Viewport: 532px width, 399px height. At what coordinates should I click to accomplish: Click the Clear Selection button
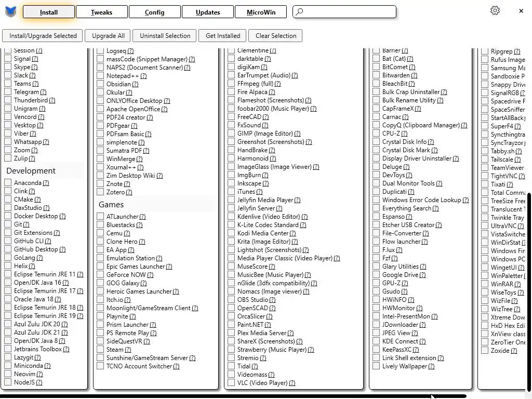click(275, 36)
